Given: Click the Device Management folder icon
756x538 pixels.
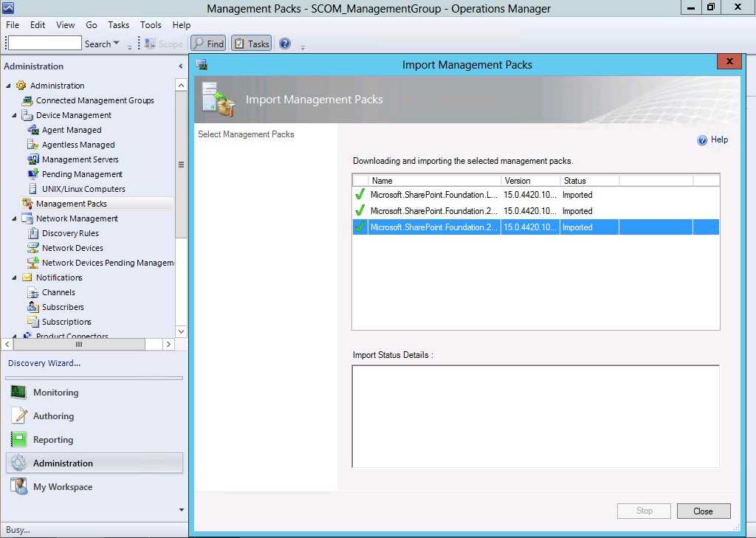Looking at the screenshot, I should [x=27, y=115].
